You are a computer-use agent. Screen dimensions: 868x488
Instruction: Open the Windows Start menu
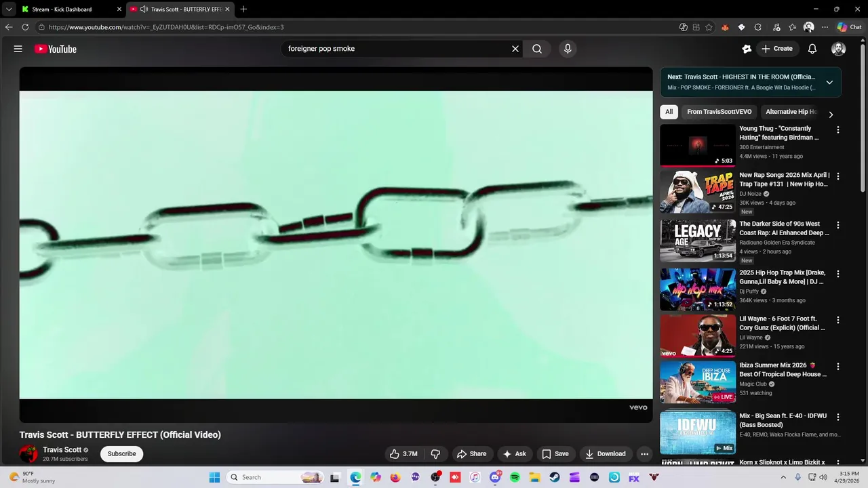point(214,477)
